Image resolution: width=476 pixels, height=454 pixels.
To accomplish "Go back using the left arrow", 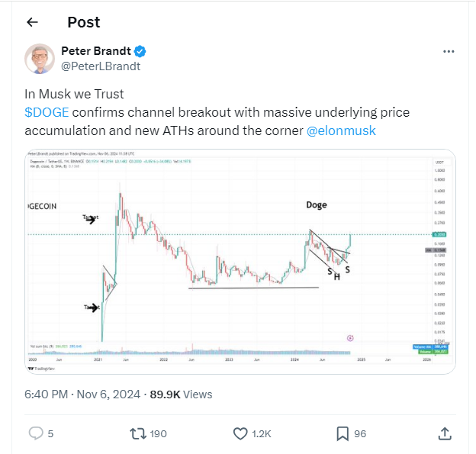I will (x=32, y=22).
